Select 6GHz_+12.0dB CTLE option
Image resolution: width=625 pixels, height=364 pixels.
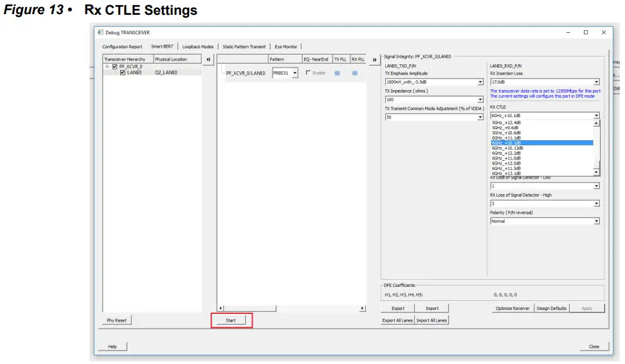tap(542, 163)
